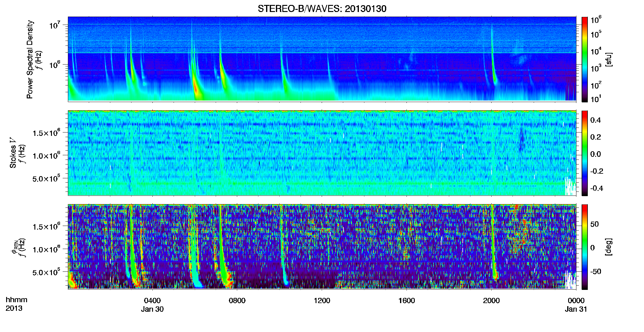Click the 5.0×10^5 tick on the Stokes V axis
The width and height of the screenshot is (644, 332).
point(46,179)
